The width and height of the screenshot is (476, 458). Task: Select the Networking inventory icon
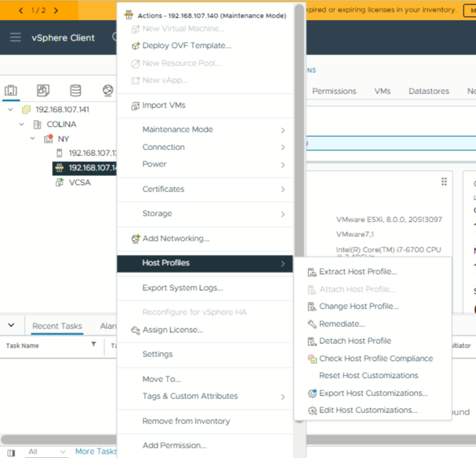click(x=108, y=90)
